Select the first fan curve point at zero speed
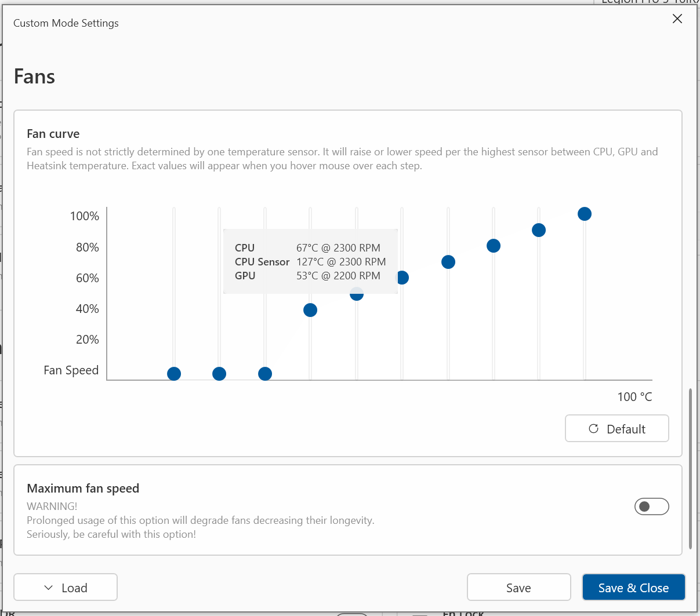700x616 pixels. (174, 374)
